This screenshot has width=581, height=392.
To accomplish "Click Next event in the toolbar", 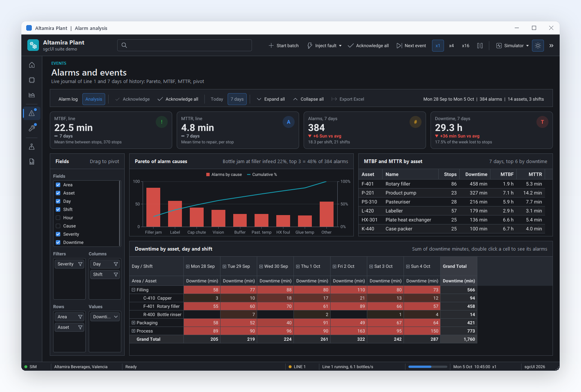I will click(411, 46).
